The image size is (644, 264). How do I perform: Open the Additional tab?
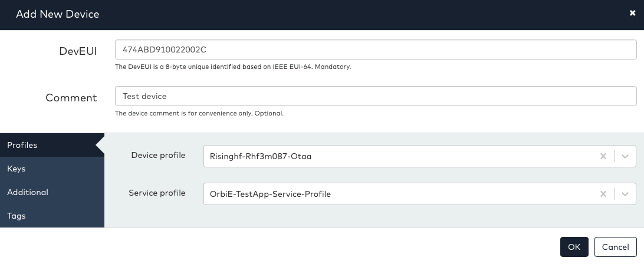click(52, 192)
